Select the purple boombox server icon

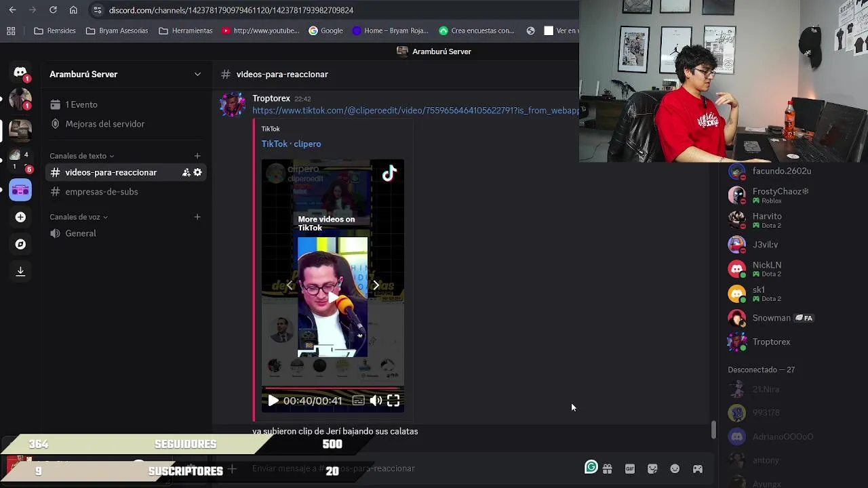click(x=20, y=190)
